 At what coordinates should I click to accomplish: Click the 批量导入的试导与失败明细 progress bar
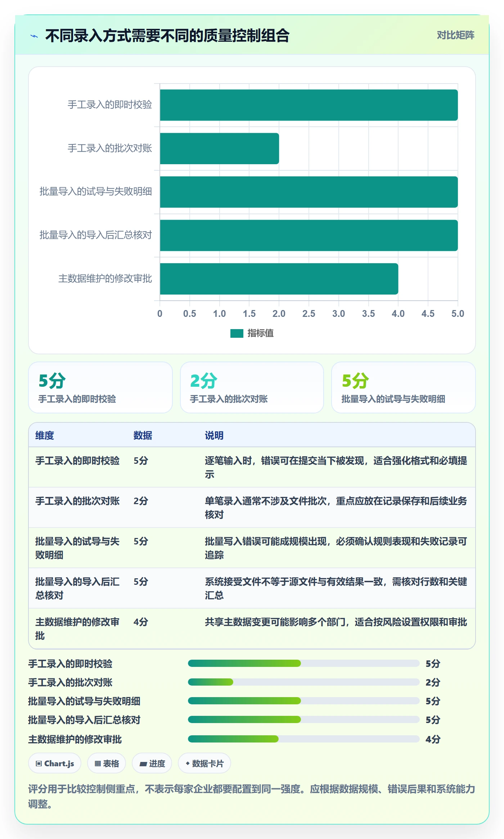(303, 701)
